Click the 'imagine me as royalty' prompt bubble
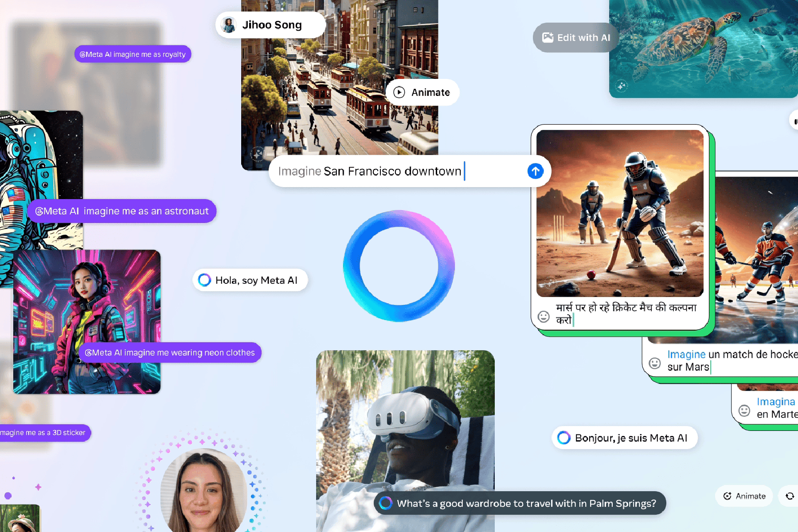Screen dimensions: 798x532 pos(133,55)
